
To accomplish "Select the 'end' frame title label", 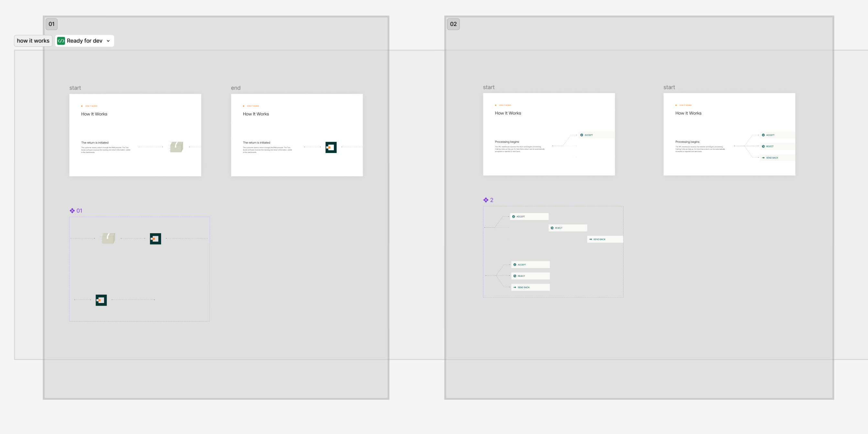I will [x=235, y=88].
